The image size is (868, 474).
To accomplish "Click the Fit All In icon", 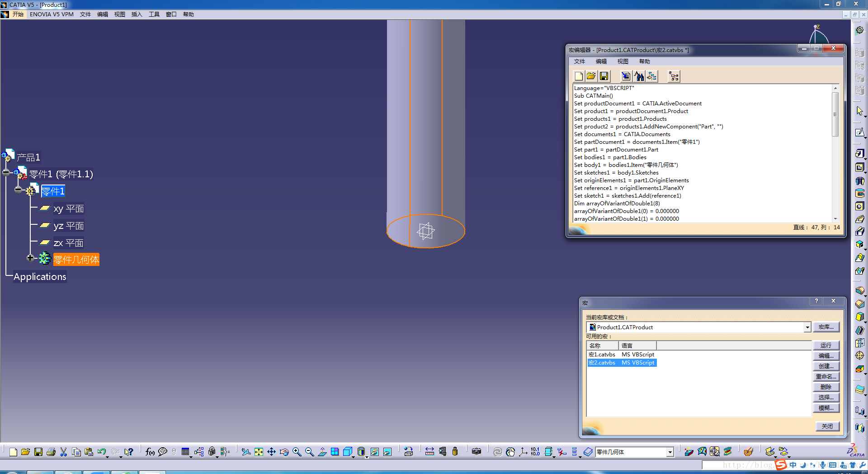I will click(x=259, y=452).
